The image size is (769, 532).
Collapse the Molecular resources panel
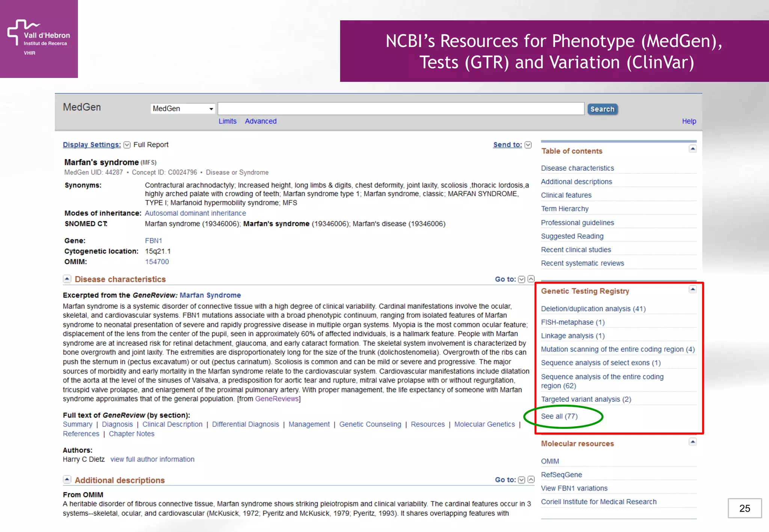693,442
